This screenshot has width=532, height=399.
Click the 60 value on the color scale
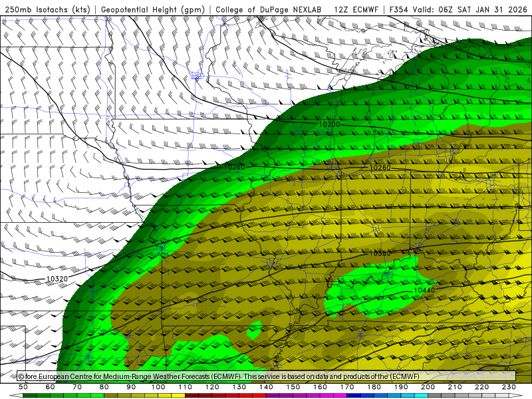[51, 387]
